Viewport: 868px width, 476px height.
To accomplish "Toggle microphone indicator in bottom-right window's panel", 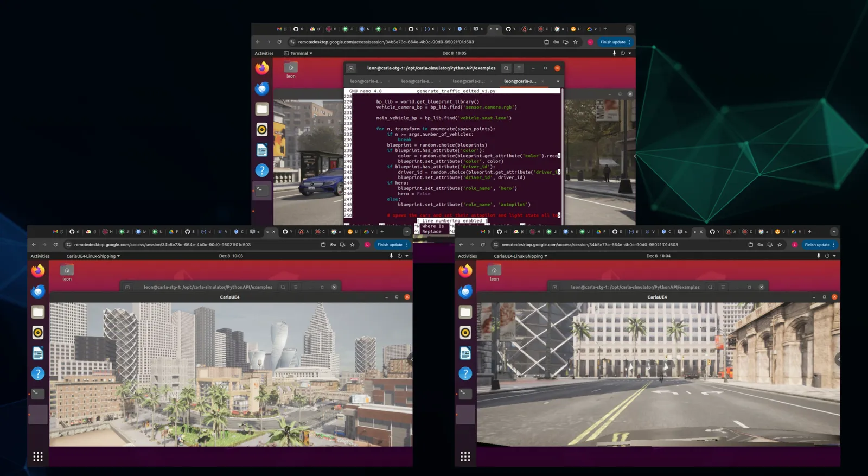I will [818, 256].
